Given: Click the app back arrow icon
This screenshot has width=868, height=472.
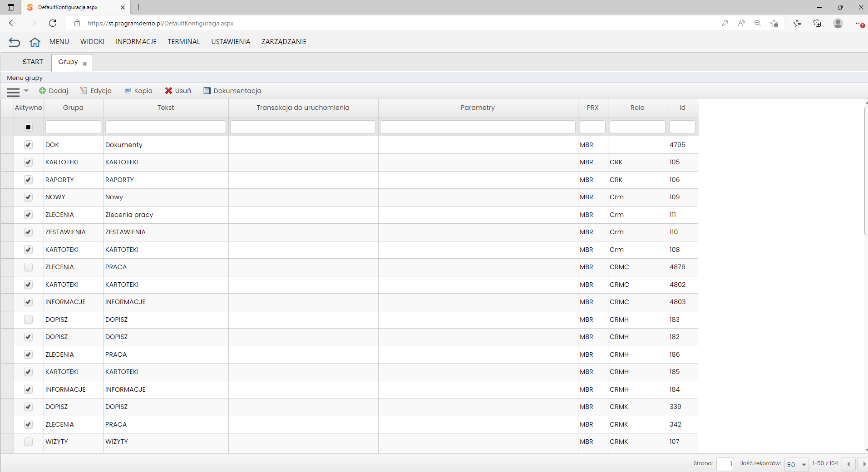Looking at the screenshot, I should click(15, 42).
